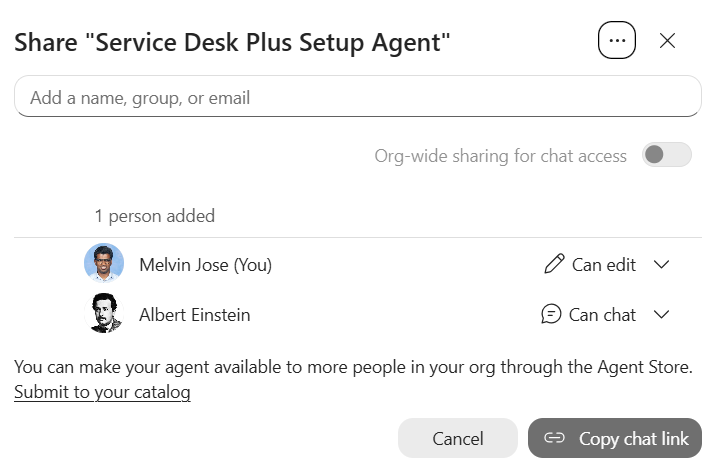The image size is (717, 475).
Task: Click Albert Einstein's avatar picture
Action: tap(104, 313)
